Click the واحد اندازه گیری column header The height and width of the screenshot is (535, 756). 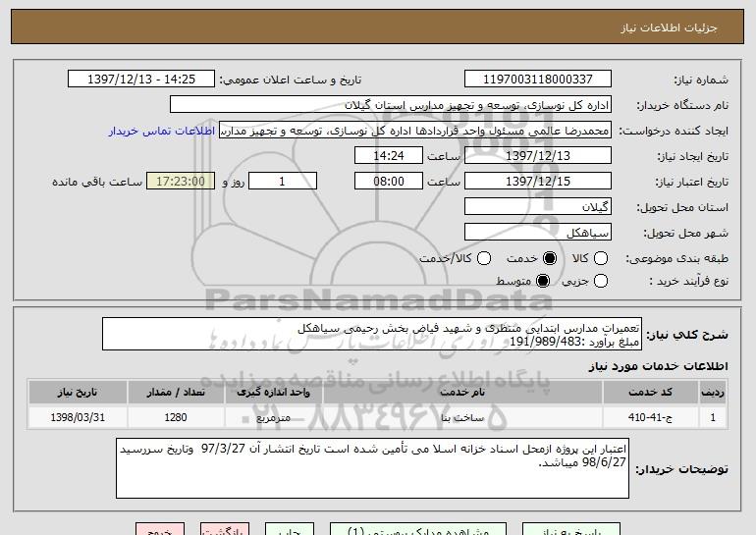273,393
